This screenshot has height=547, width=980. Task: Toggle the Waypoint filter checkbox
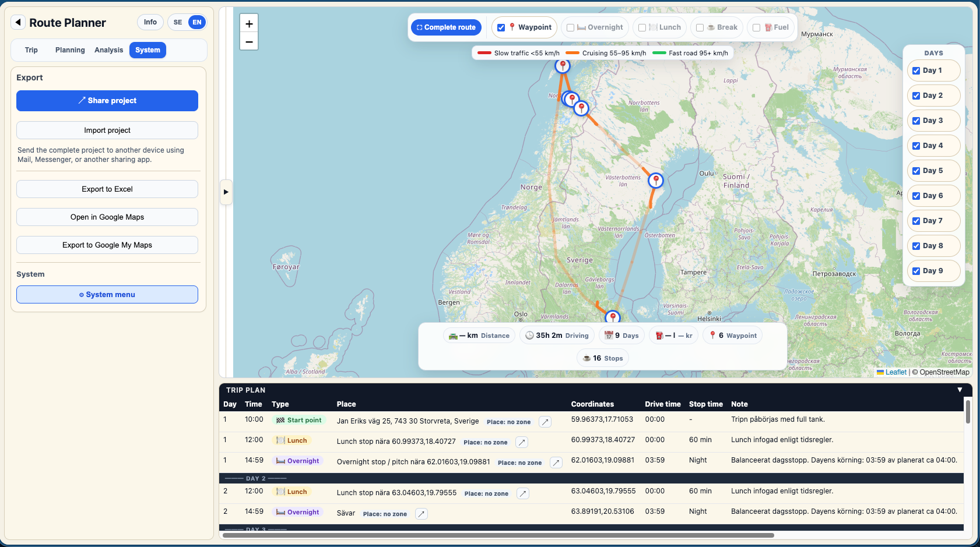click(501, 27)
